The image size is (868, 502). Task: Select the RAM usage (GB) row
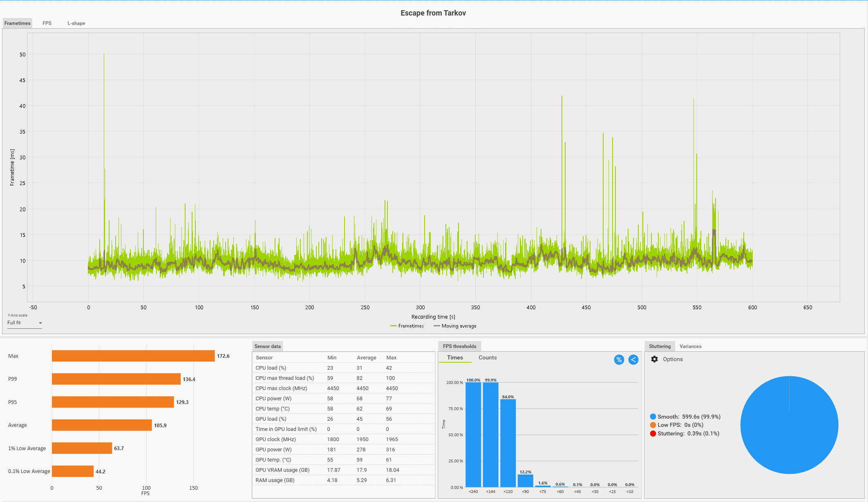(x=343, y=480)
